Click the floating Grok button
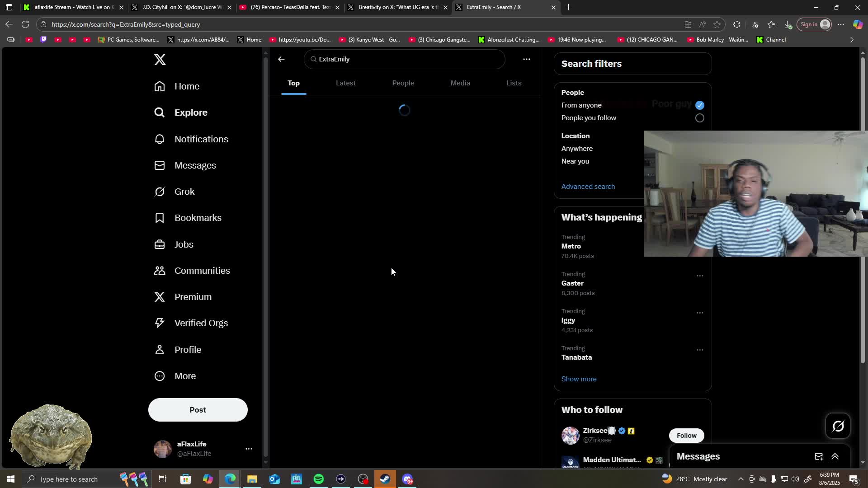Viewport: 868px width, 488px height. 838,426
